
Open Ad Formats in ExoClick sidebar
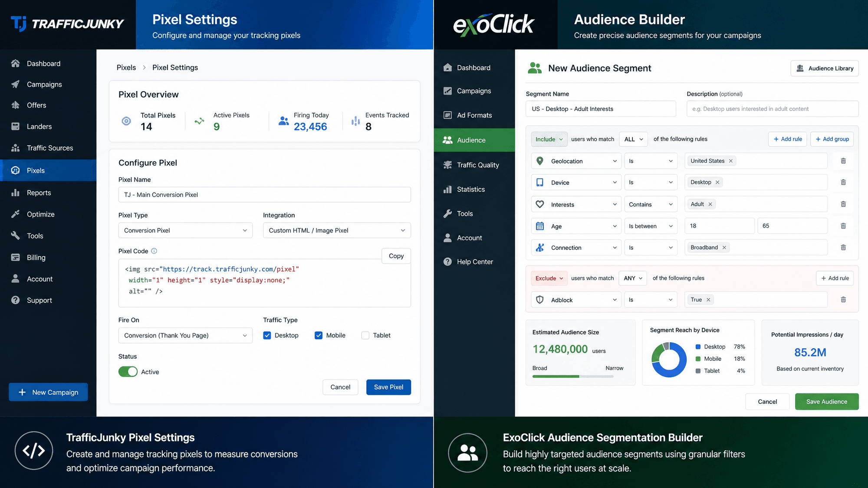(x=474, y=115)
